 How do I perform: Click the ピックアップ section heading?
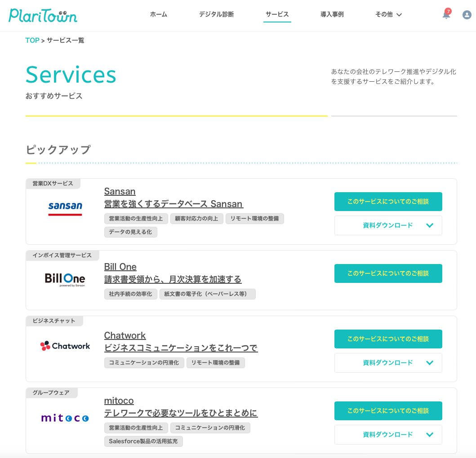tap(58, 150)
